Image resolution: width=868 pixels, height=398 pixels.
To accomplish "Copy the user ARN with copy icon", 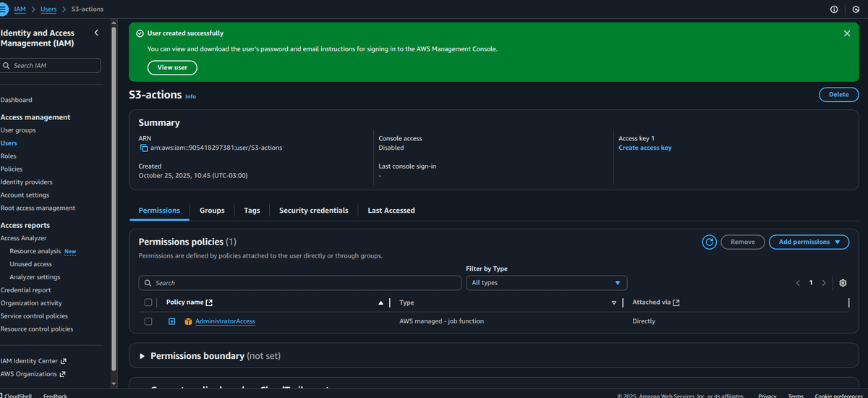I will [144, 148].
